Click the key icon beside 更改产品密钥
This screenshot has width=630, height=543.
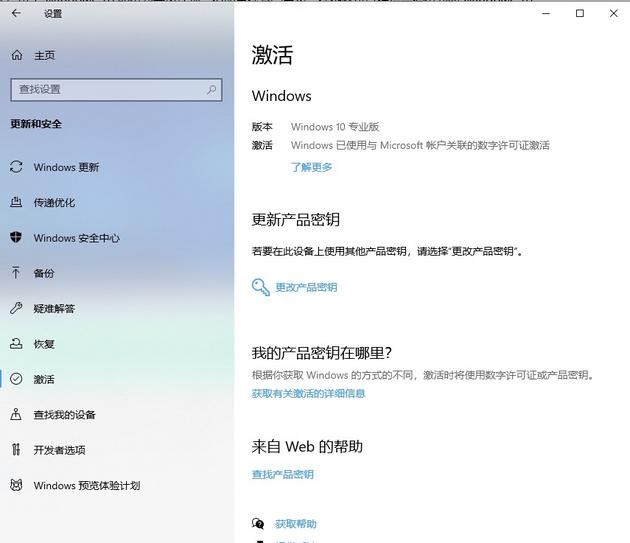click(x=260, y=287)
